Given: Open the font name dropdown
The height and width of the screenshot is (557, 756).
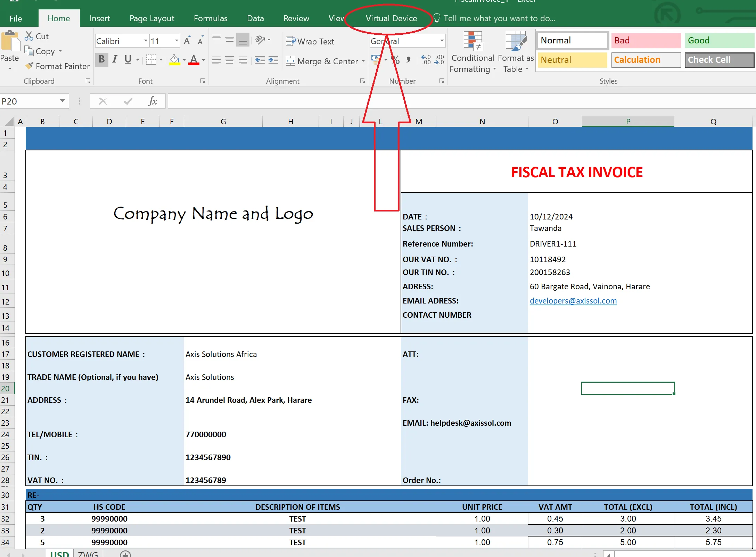Looking at the screenshot, I should (145, 41).
